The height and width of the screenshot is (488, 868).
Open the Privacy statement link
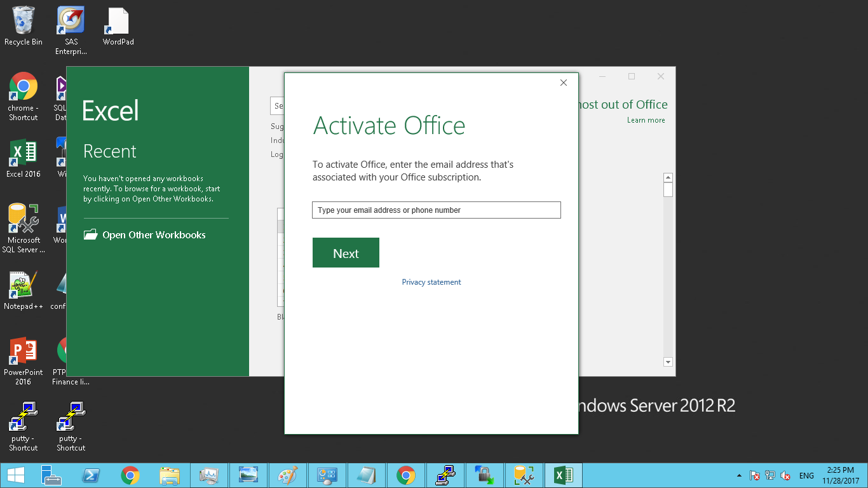click(x=431, y=282)
